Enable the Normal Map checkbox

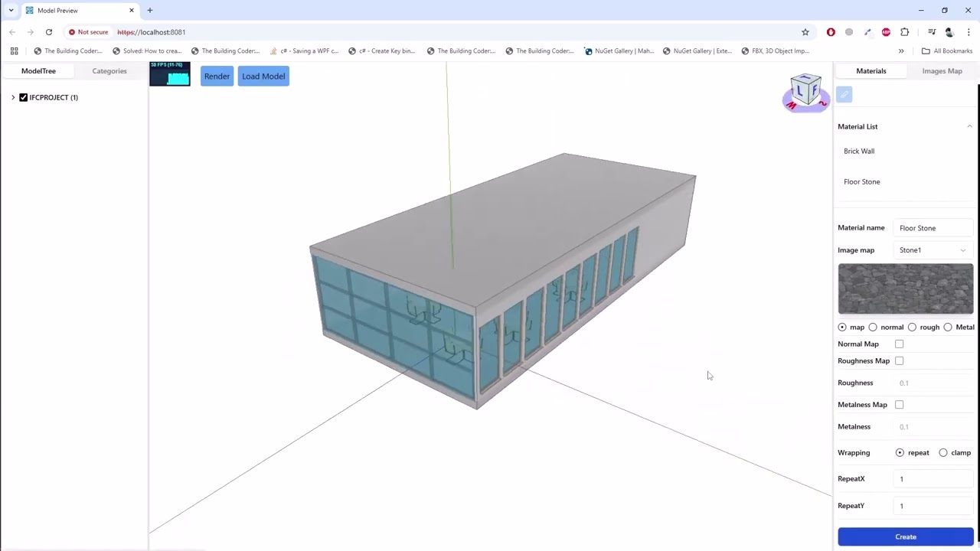click(899, 344)
